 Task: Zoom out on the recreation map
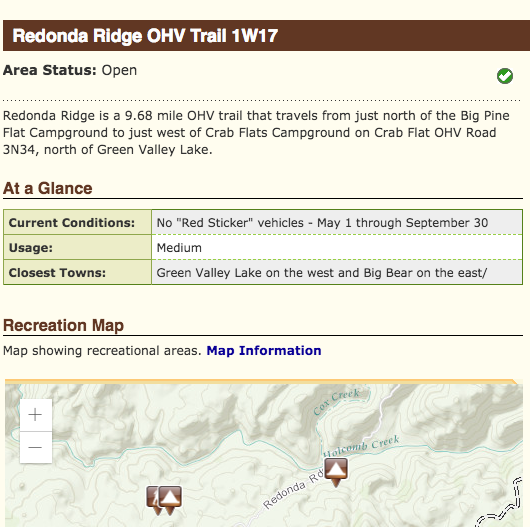[x=35, y=447]
